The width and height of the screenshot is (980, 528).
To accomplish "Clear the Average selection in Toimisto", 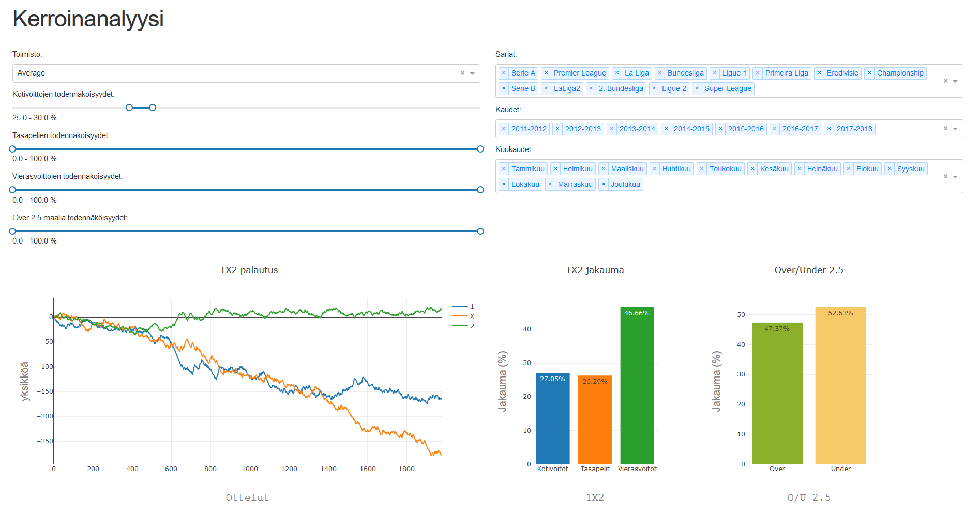I will tap(462, 73).
